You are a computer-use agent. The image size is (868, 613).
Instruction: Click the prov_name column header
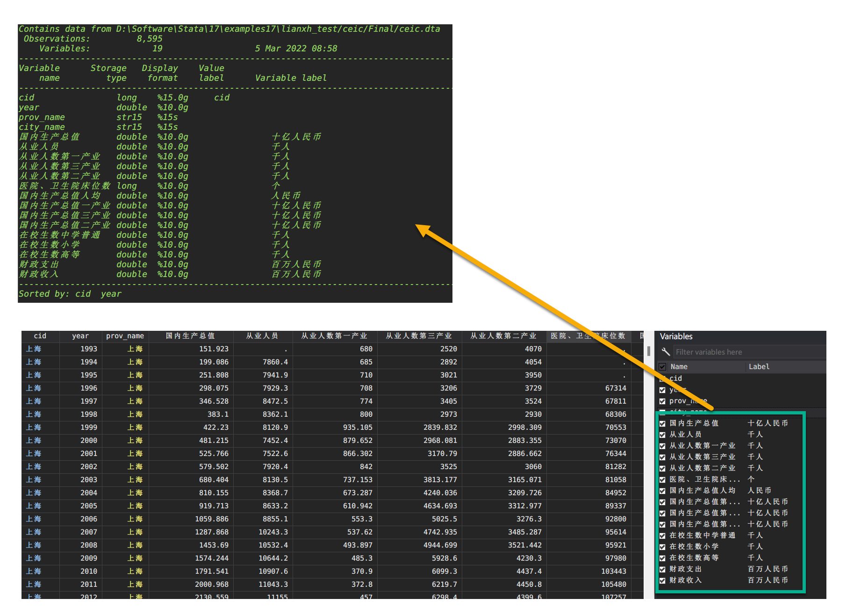pyautogui.click(x=125, y=336)
